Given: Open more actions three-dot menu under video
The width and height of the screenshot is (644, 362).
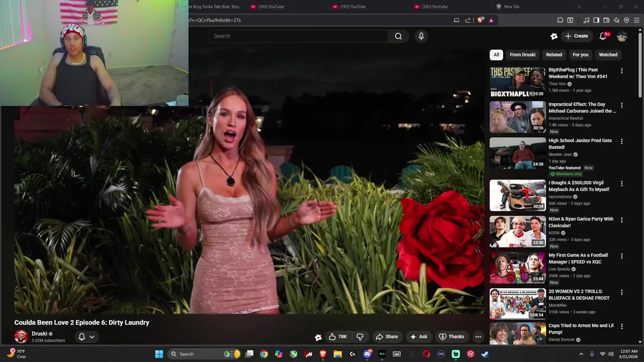Looking at the screenshot, I should pyautogui.click(x=478, y=337).
